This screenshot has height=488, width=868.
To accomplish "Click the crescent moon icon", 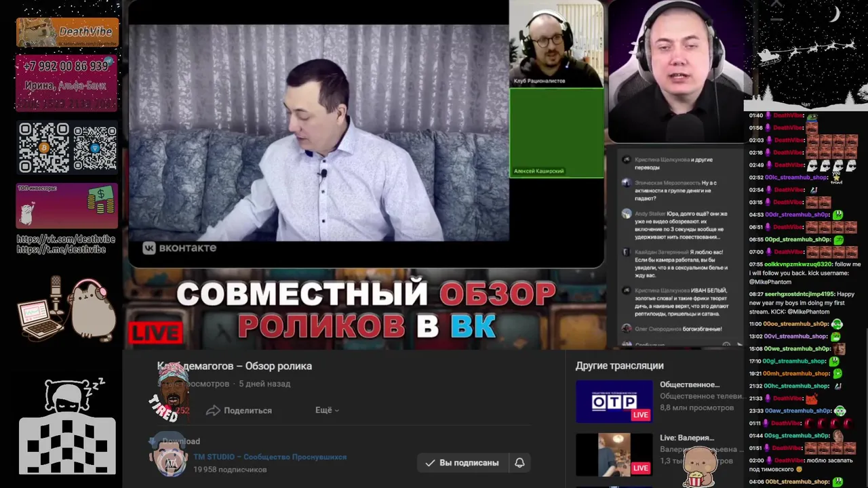I will point(835,14).
